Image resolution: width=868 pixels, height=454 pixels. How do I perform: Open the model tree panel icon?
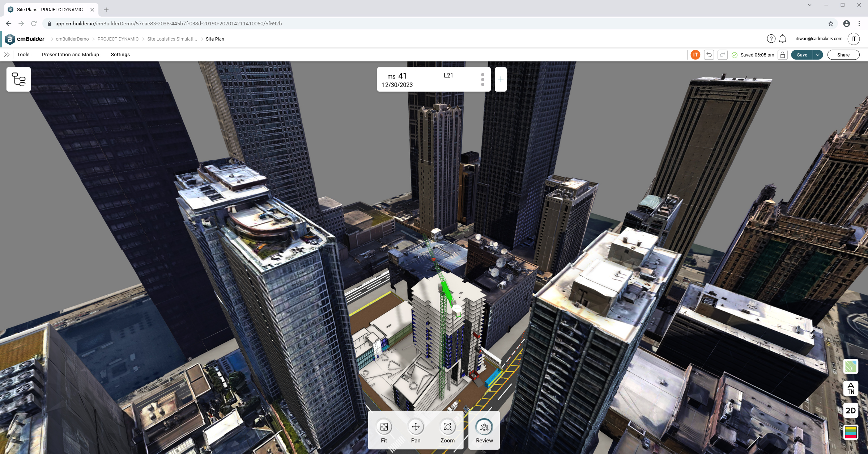(18, 79)
